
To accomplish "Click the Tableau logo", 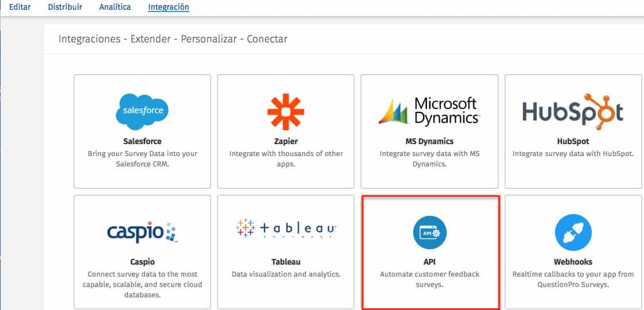I will (286, 228).
